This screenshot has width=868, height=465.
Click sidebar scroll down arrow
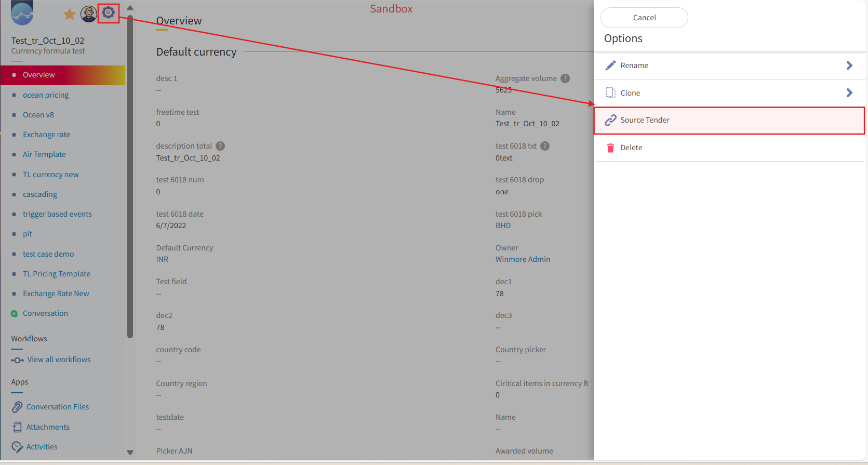click(130, 453)
